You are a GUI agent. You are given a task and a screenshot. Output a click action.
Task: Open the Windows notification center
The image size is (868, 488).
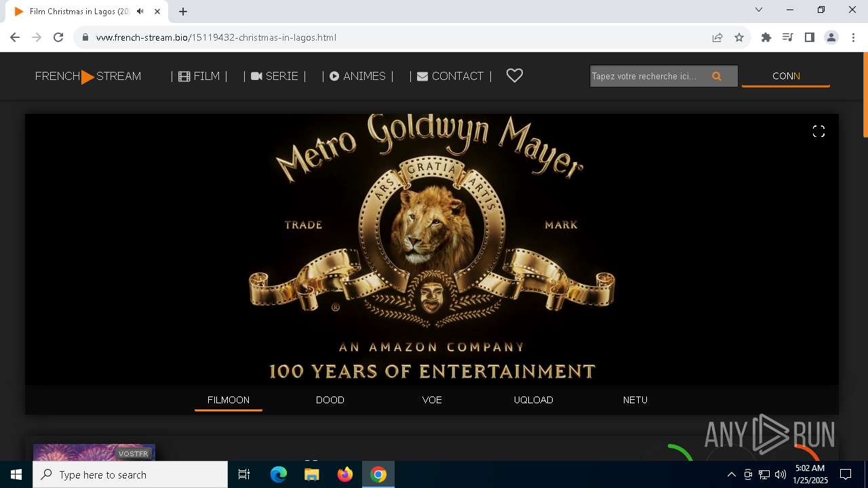tap(846, 474)
